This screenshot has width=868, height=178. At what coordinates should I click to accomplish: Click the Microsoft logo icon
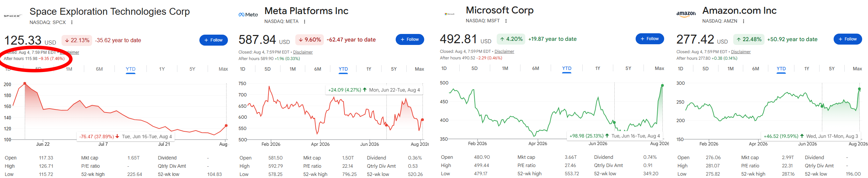point(450,14)
